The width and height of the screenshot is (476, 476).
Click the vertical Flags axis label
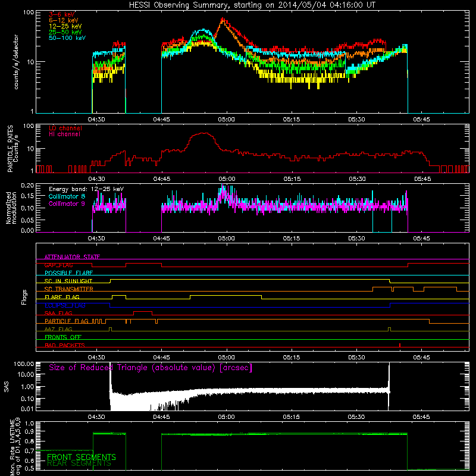coord(24,297)
